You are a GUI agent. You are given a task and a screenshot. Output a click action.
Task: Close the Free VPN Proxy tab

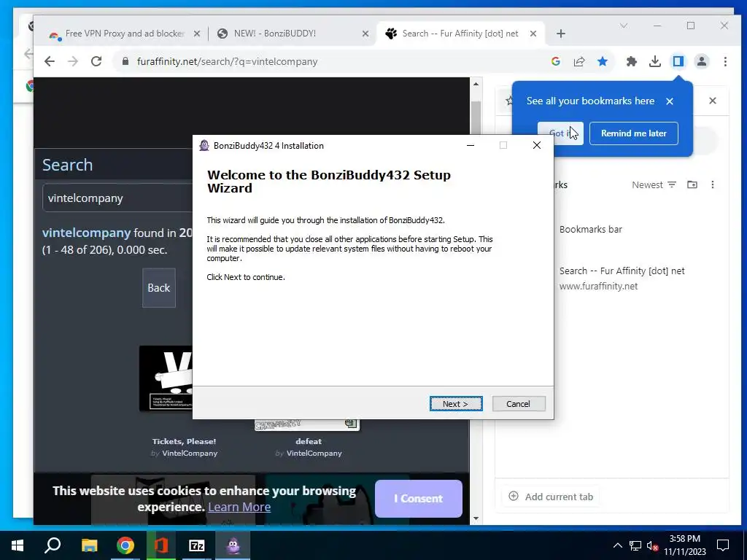pos(197,34)
